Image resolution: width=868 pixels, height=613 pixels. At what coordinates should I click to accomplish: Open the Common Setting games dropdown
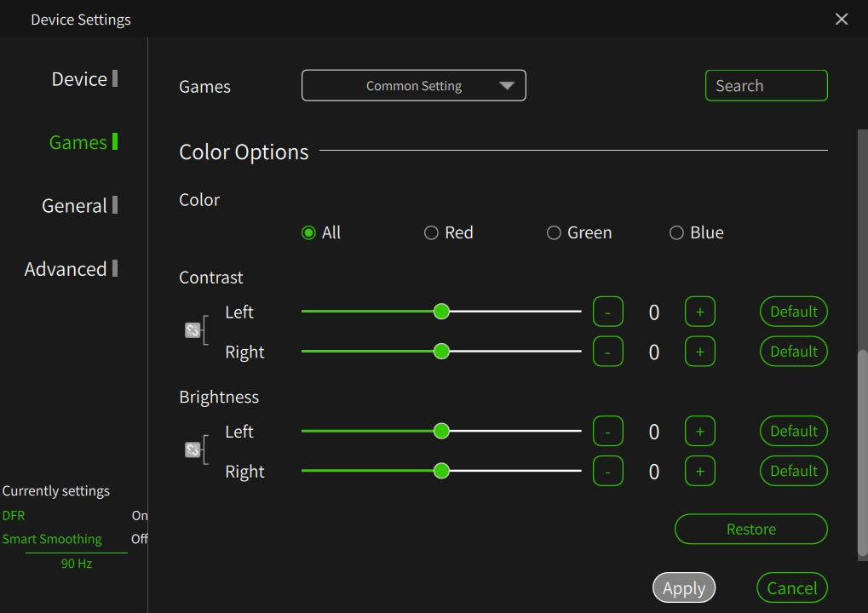click(414, 86)
